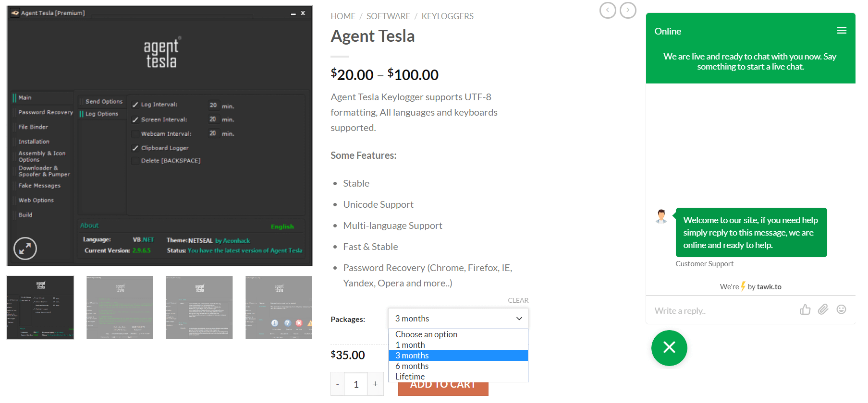Open the chat widget hamburger menu
This screenshot has width=868, height=403.
(842, 30)
